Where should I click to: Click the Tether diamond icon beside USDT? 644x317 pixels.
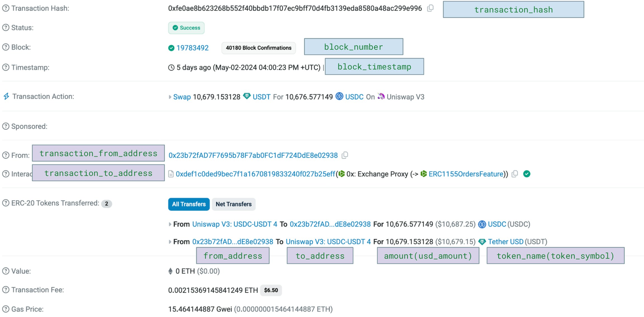(x=247, y=96)
